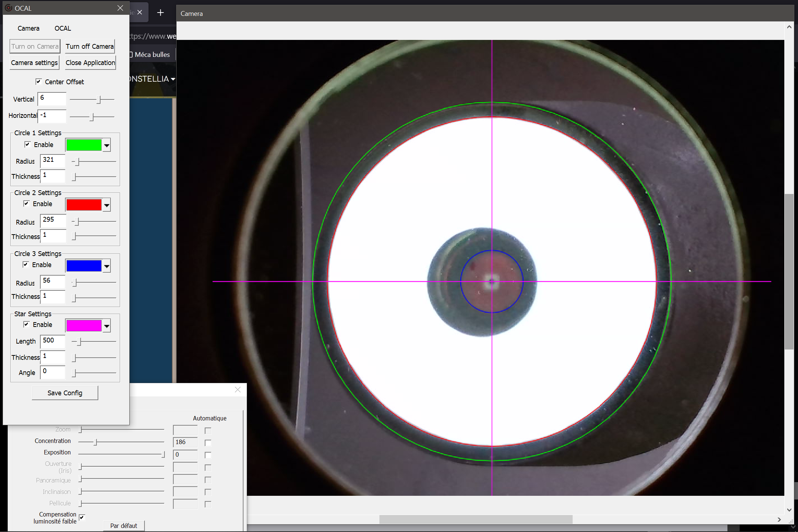This screenshot has width=798, height=532.
Task: Disable Circle 1 Enable checkbox
Action: pyautogui.click(x=27, y=144)
